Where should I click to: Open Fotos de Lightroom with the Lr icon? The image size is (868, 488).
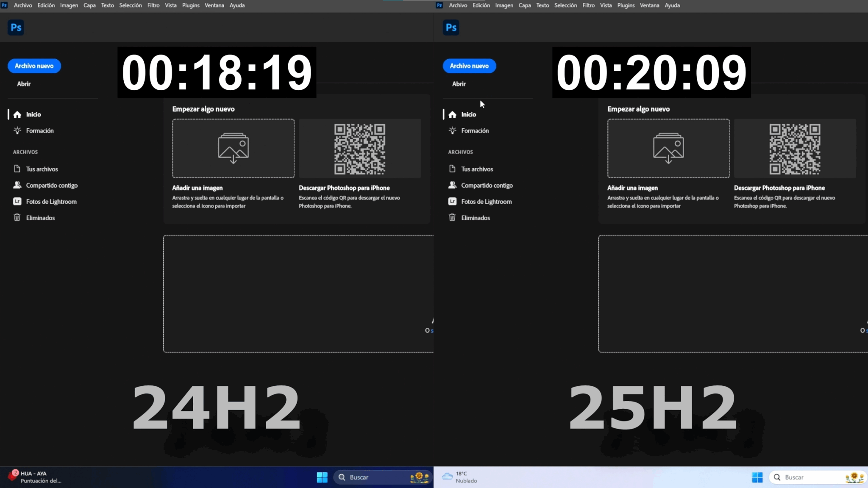[x=17, y=201]
